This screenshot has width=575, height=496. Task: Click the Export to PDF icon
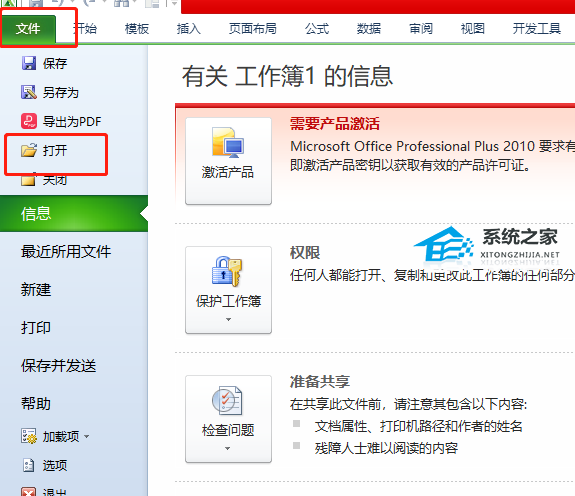(x=29, y=121)
